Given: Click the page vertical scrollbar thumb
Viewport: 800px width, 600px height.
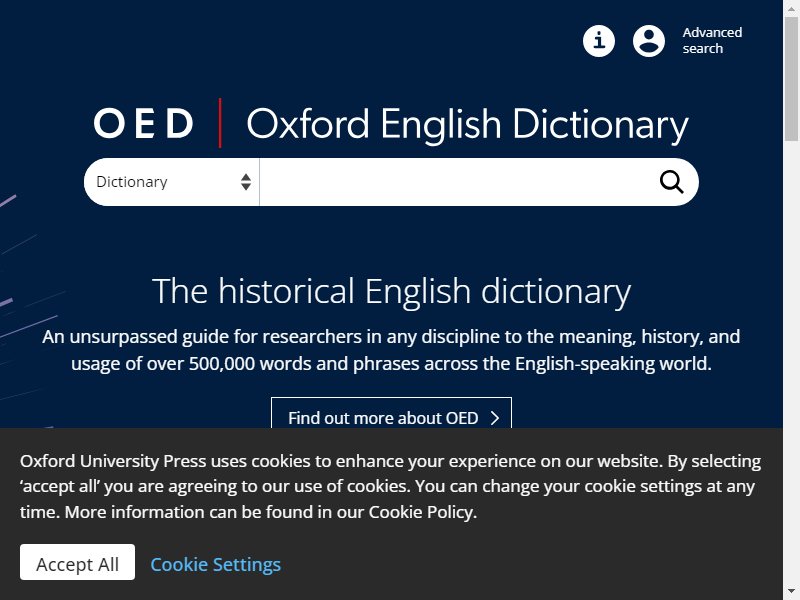Looking at the screenshot, I should 791,78.
